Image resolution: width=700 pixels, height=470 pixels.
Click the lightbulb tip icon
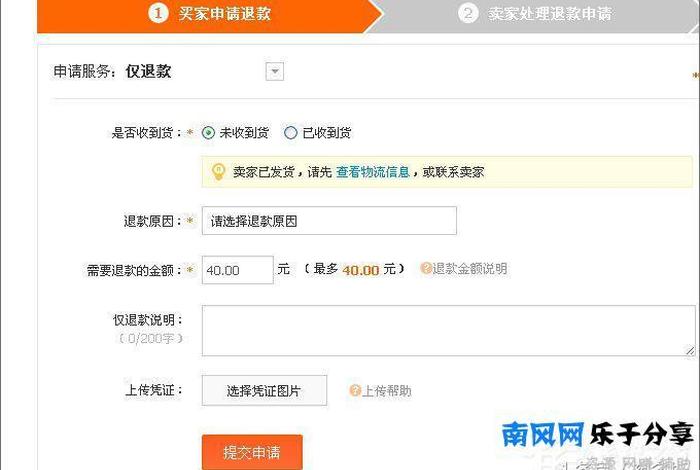(x=218, y=172)
